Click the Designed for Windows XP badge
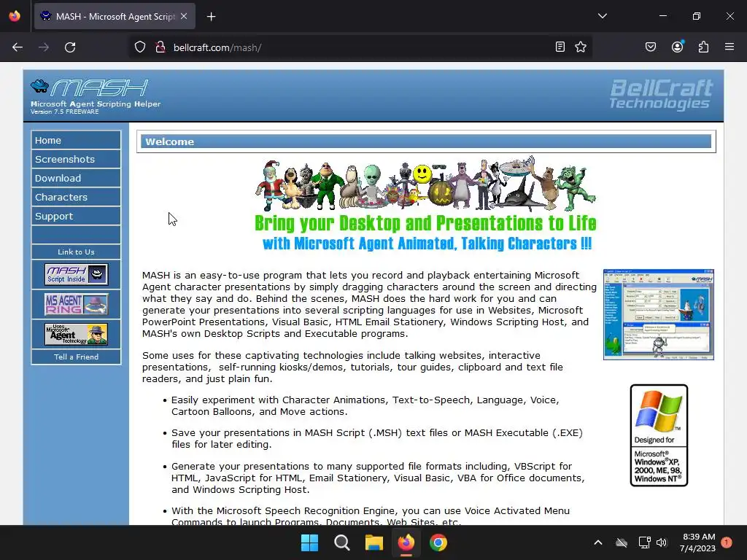The image size is (747, 560). 659,435
